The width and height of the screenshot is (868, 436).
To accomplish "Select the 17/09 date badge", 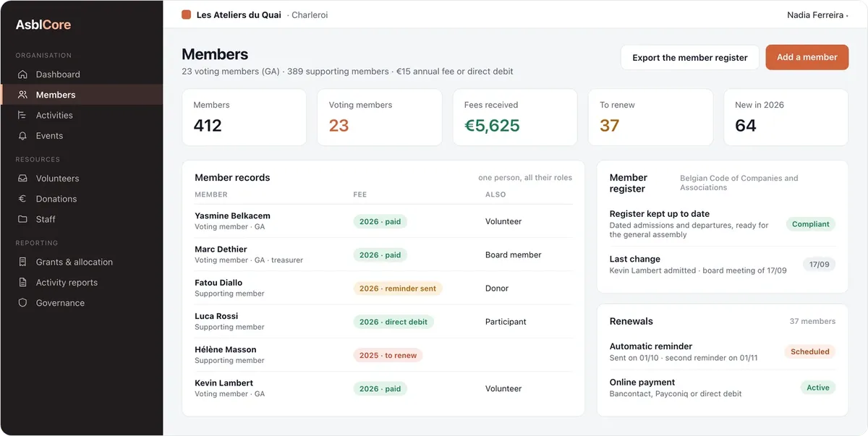I will 820,265.
